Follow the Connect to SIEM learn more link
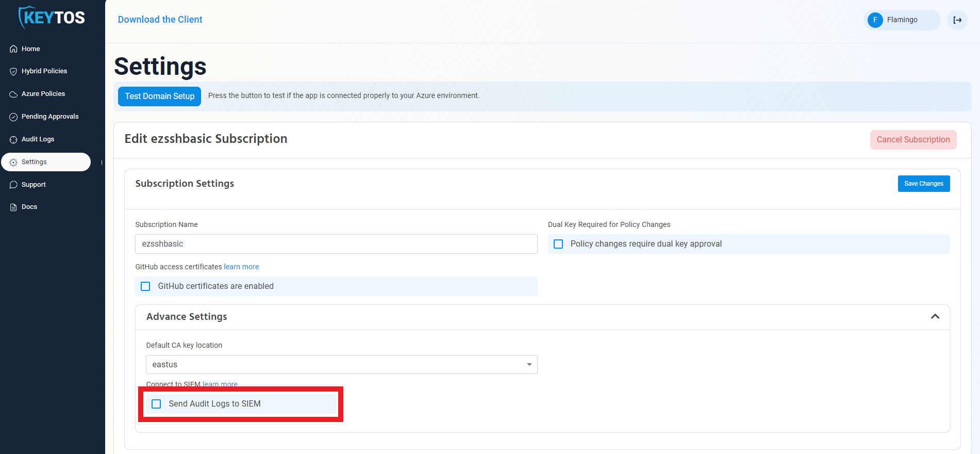Image resolution: width=980 pixels, height=454 pixels. (x=220, y=384)
